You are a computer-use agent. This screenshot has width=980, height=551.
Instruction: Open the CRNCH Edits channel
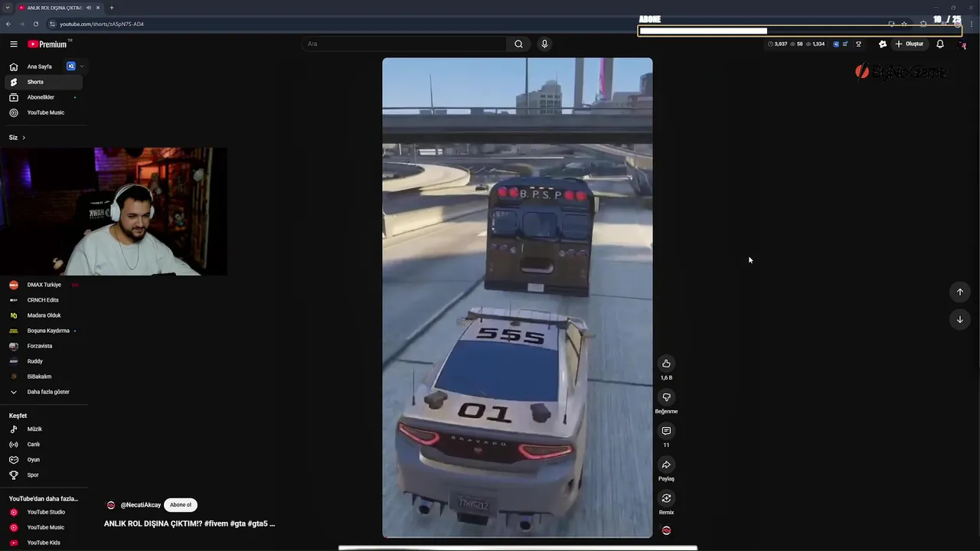point(44,300)
